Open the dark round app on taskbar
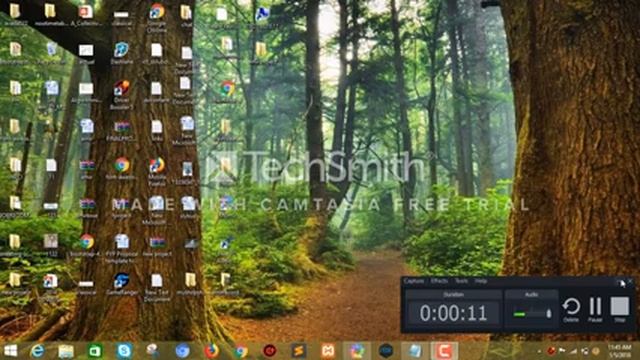The image size is (640, 360). point(386,351)
